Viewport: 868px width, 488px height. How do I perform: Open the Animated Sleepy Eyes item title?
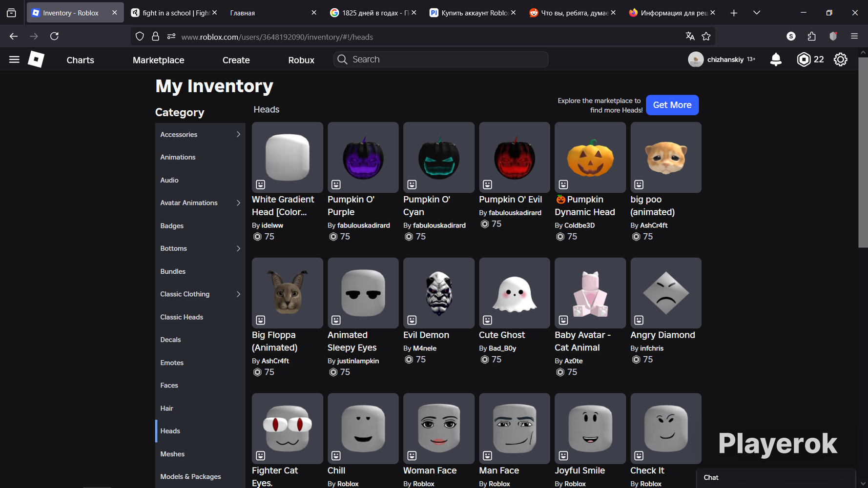[352, 341]
